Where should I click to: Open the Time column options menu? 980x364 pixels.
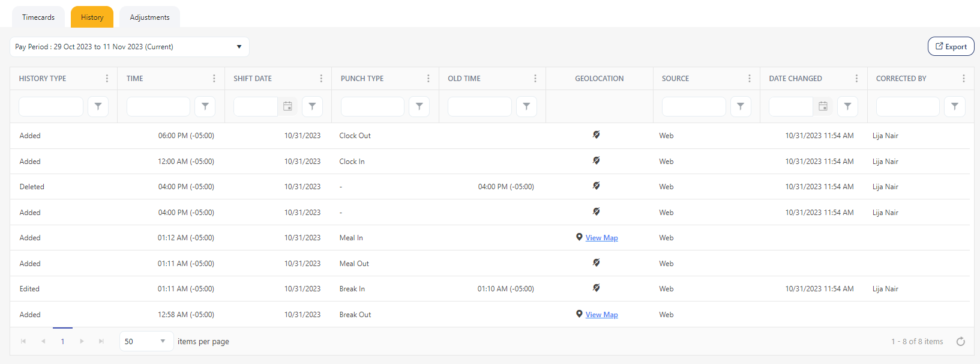pyautogui.click(x=214, y=79)
